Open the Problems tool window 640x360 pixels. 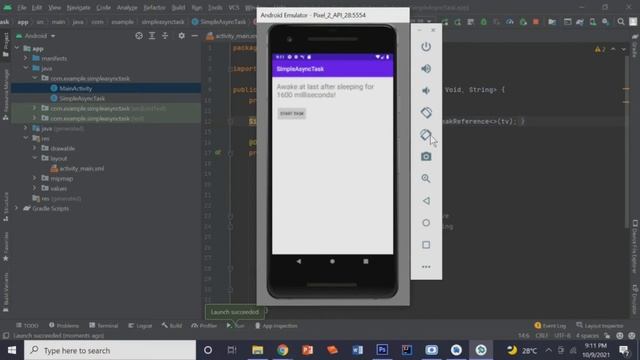[x=64, y=325]
